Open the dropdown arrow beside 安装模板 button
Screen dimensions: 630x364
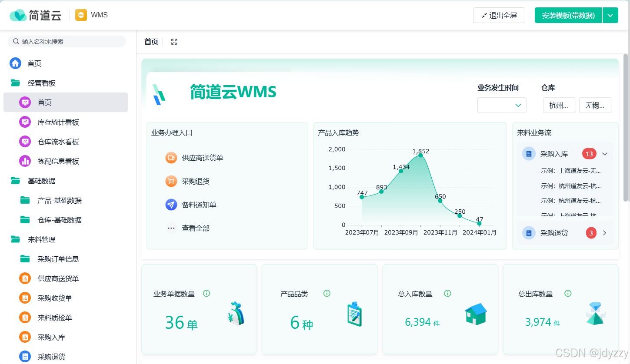pos(610,15)
